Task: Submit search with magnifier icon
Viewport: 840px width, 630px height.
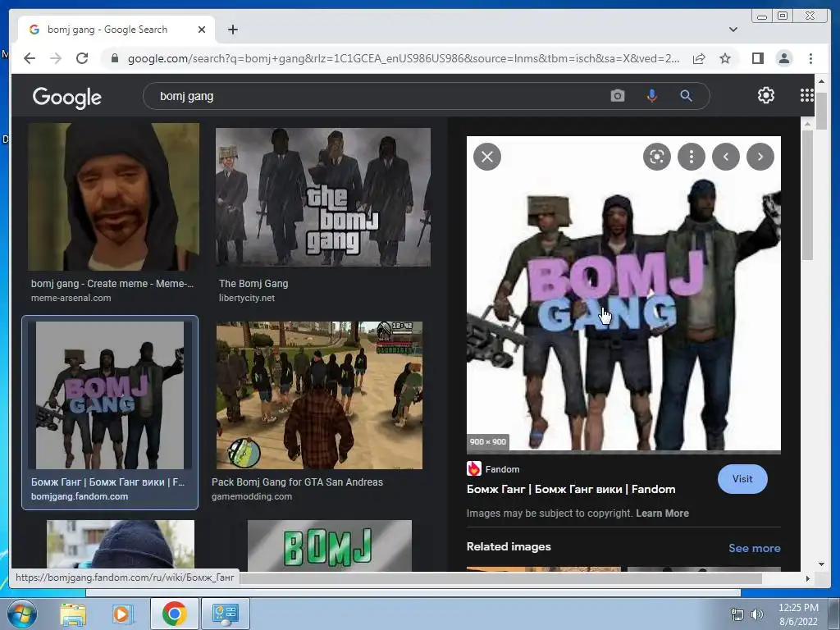Action: (686, 96)
